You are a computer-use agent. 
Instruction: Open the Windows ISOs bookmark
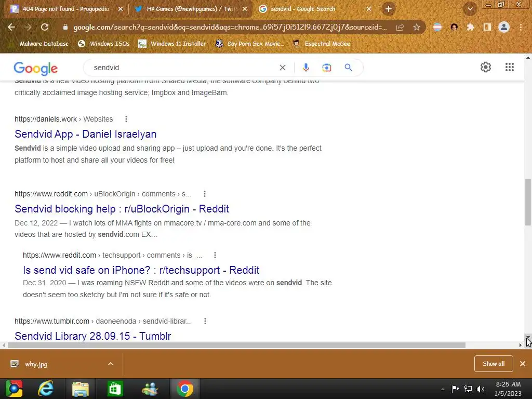pos(104,44)
